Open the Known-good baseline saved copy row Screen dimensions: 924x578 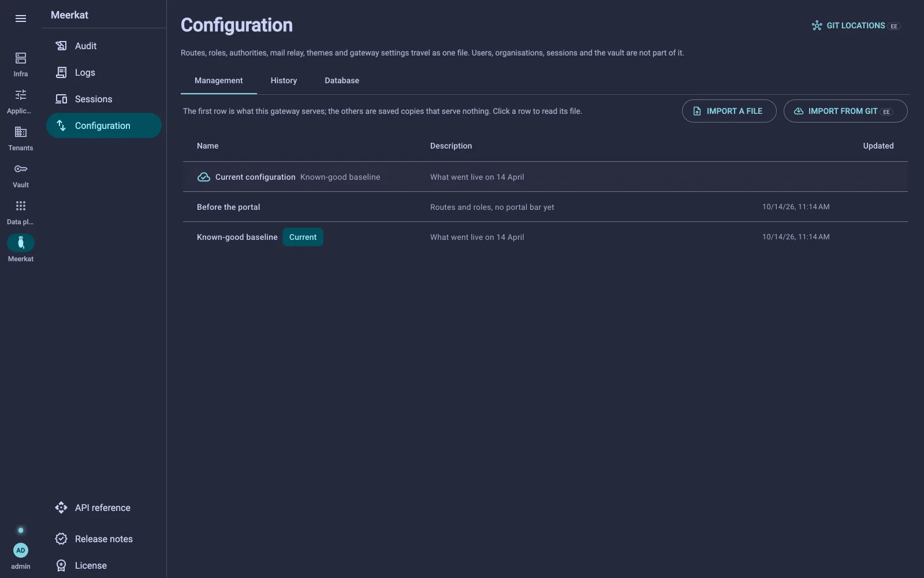point(545,237)
